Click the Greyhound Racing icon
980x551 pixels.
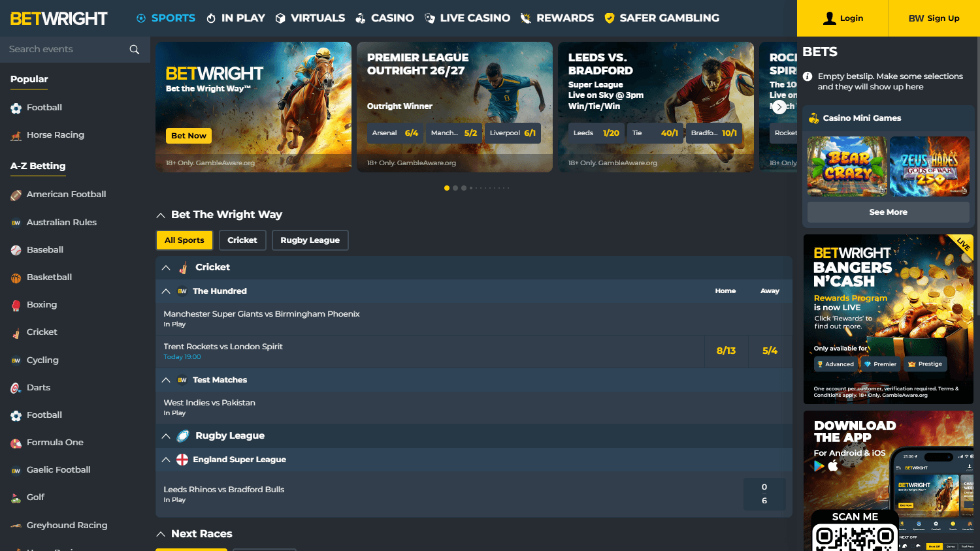coord(16,526)
